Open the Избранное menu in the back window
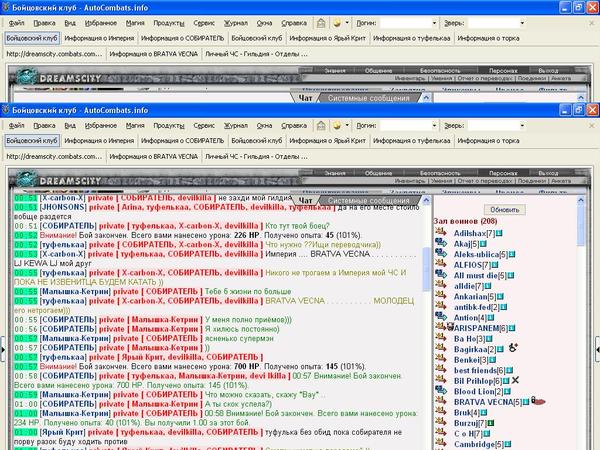This screenshot has height=450, width=600. point(101,23)
